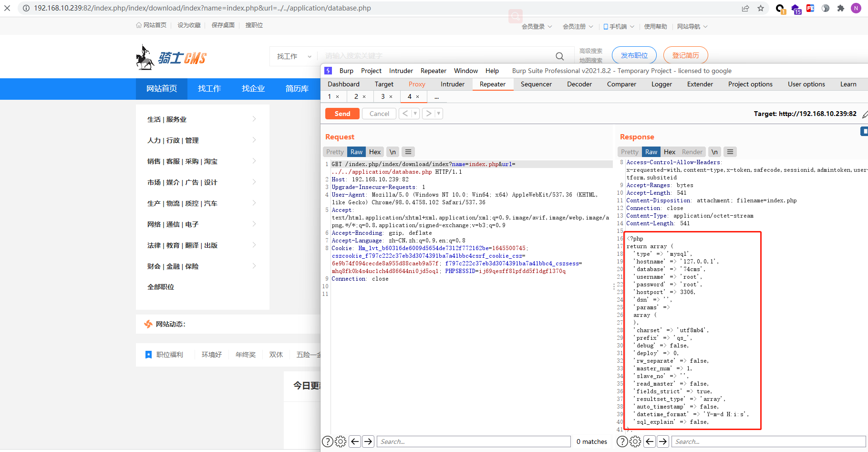Open Repeater response search settings gear
Viewport: 868px width, 452px height.
pyautogui.click(x=635, y=441)
